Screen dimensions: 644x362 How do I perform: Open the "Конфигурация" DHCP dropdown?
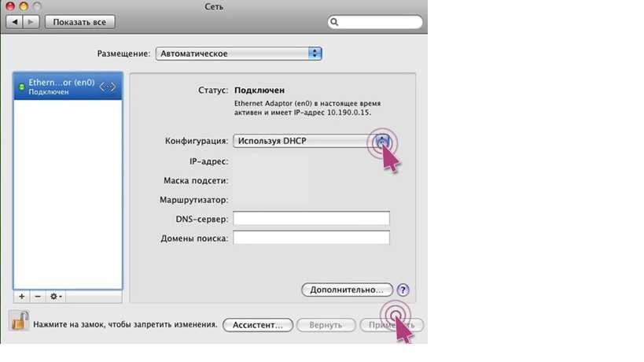tap(311, 141)
